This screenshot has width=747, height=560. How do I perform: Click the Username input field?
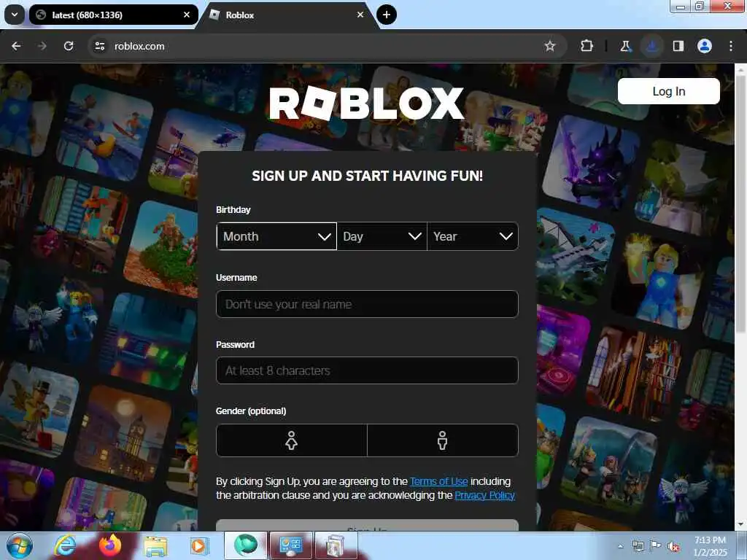(x=367, y=304)
